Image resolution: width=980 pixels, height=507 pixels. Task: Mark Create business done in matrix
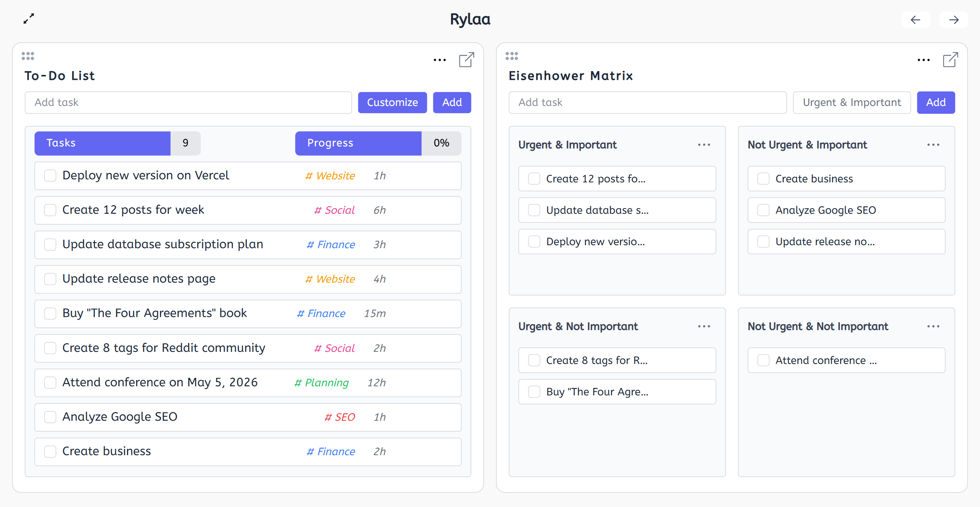(x=763, y=179)
